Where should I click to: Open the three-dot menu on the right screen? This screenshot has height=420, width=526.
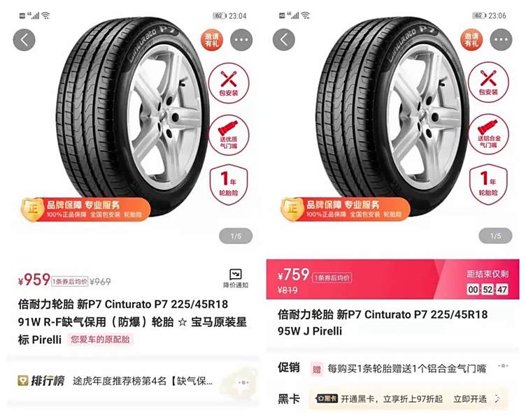pyautogui.click(x=502, y=40)
